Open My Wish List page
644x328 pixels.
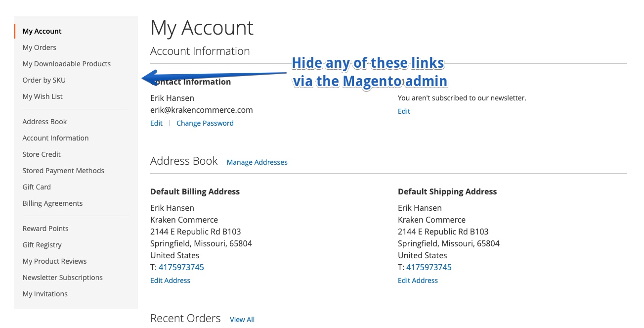click(43, 96)
